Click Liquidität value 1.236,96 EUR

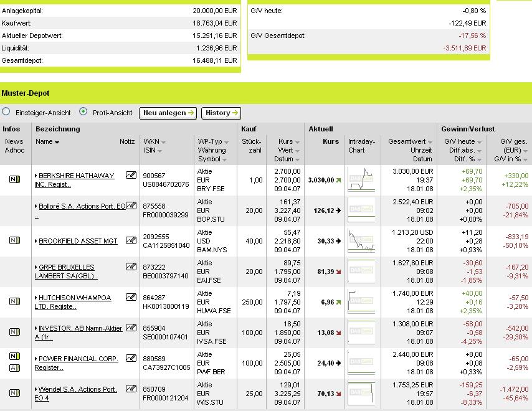216,48
